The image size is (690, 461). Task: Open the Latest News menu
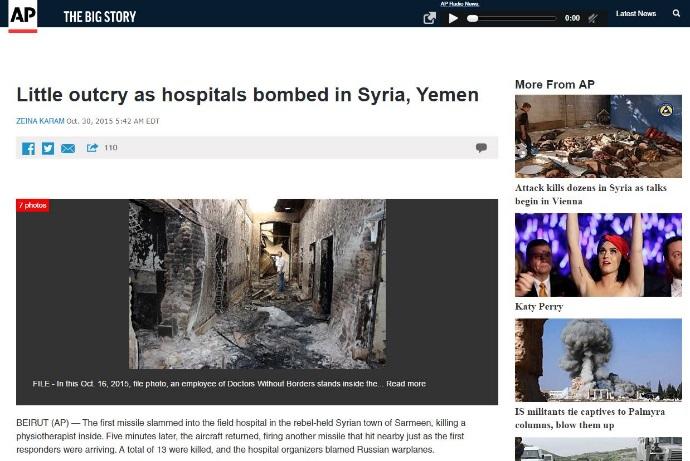[636, 14]
